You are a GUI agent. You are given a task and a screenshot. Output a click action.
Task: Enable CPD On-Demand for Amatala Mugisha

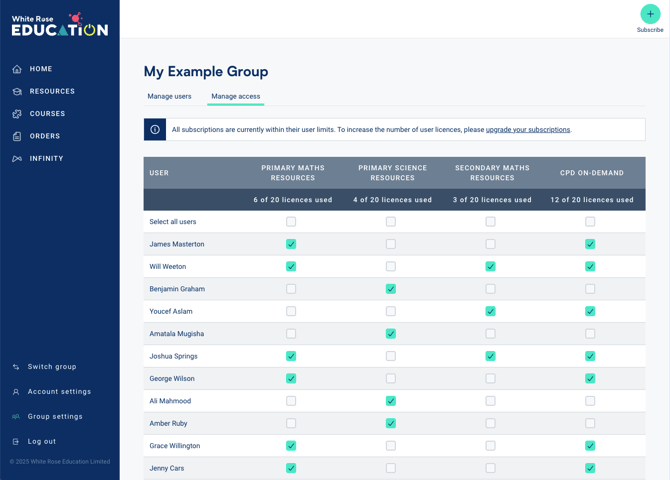click(590, 333)
